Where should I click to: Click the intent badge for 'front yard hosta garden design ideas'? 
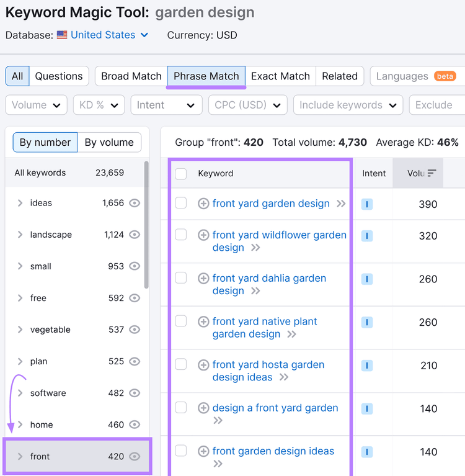point(366,366)
